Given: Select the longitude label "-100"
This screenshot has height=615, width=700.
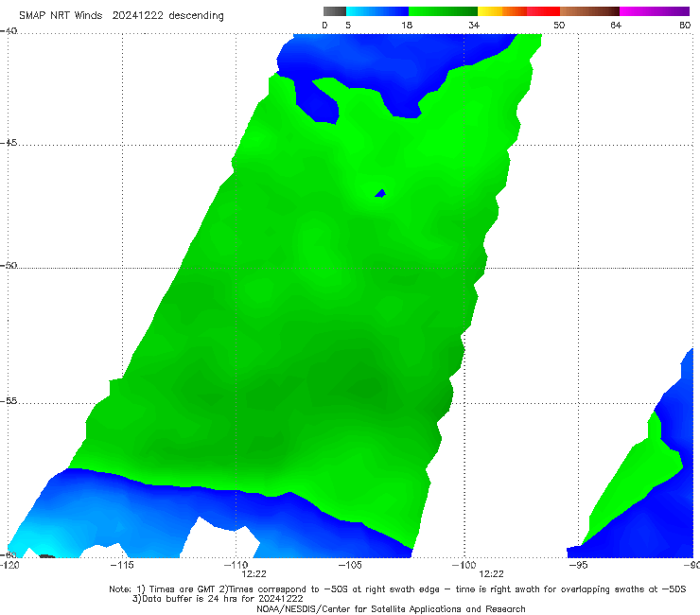Looking at the screenshot, I should 464,565.
